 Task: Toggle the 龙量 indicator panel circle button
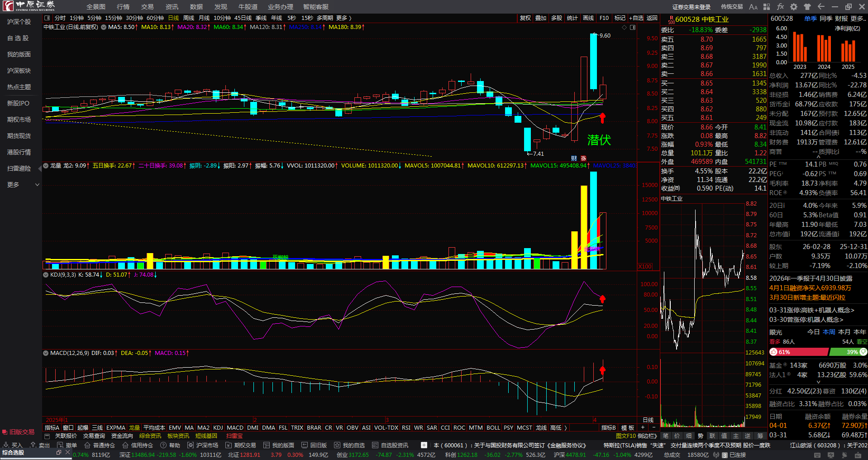[x=46, y=166]
